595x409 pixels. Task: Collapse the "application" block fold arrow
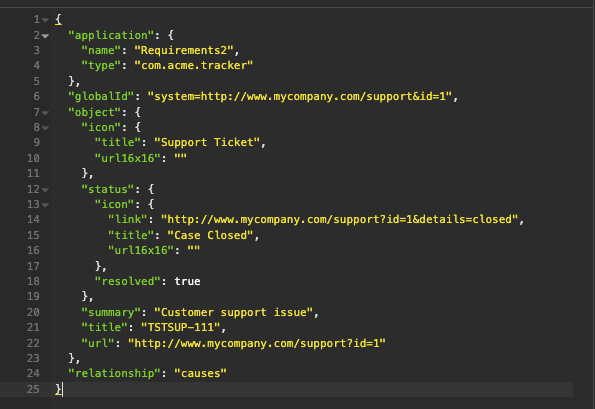coord(45,36)
